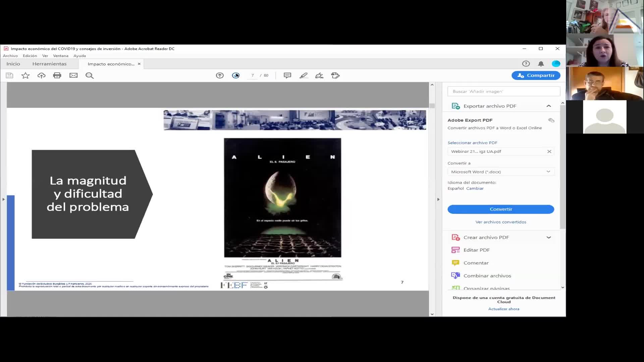The height and width of the screenshot is (362, 644).
Task: Click the Buscar 'Añadir imagen' search field
Action: pyautogui.click(x=504, y=91)
